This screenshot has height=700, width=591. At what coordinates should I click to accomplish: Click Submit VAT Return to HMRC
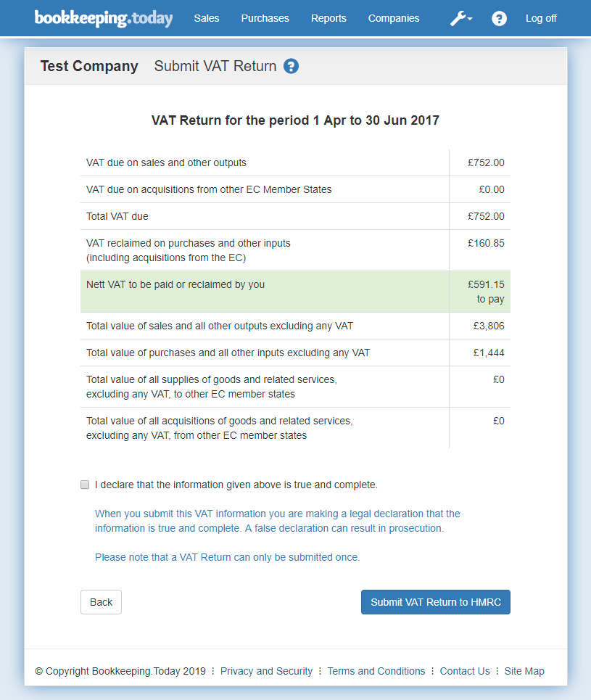435,602
